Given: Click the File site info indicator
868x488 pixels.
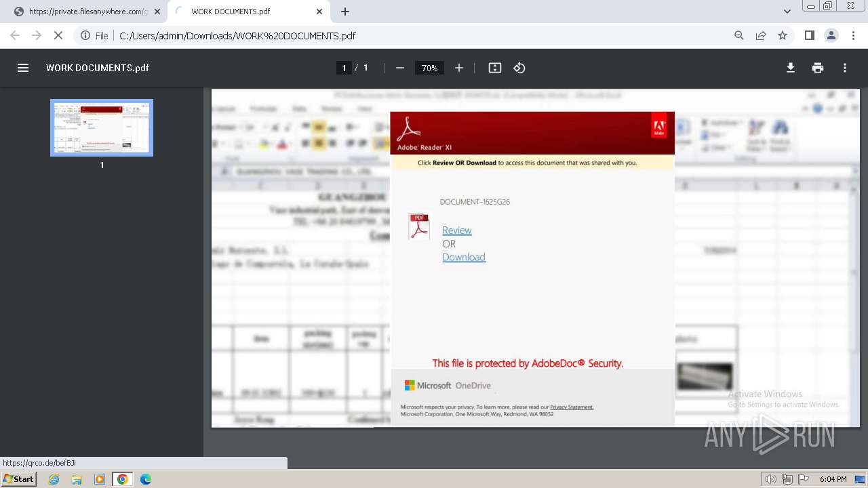Looking at the screenshot, I should (x=94, y=35).
